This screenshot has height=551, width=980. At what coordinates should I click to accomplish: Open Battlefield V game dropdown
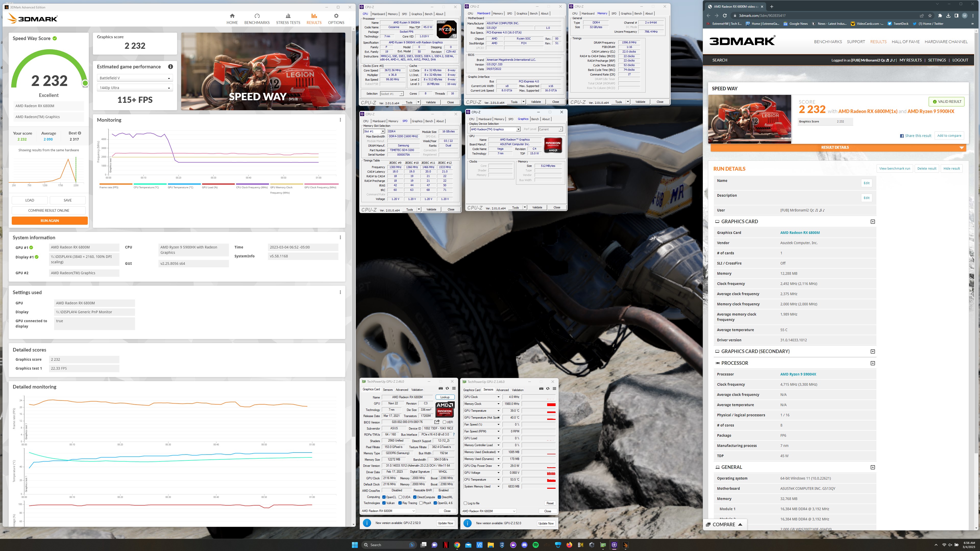tap(135, 78)
